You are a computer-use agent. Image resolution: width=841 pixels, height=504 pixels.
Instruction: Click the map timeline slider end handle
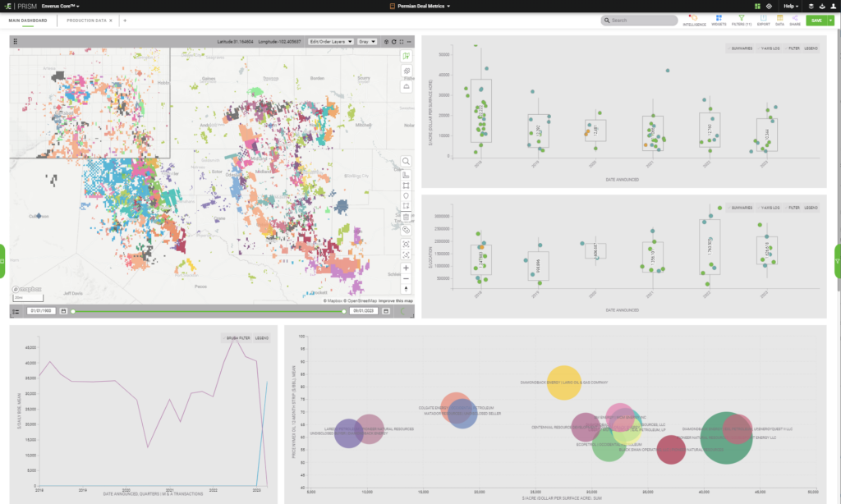click(344, 311)
